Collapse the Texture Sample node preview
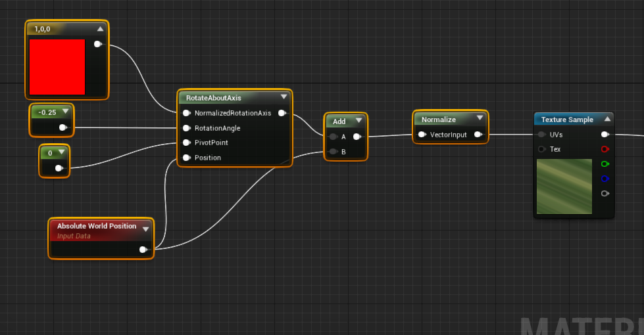This screenshot has width=644, height=335. point(607,119)
